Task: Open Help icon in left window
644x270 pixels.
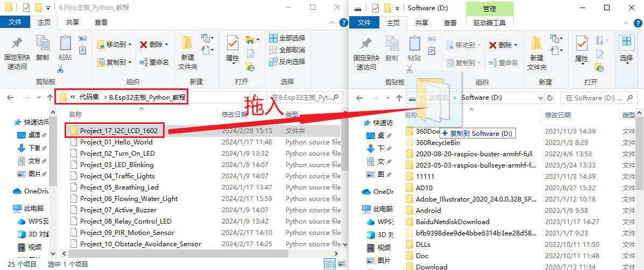Action: click(343, 23)
